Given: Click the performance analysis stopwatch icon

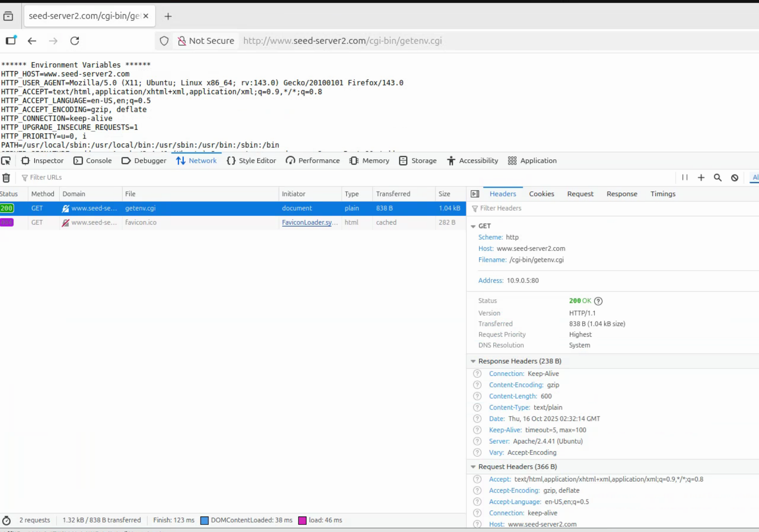Looking at the screenshot, I should pyautogui.click(x=6, y=521).
